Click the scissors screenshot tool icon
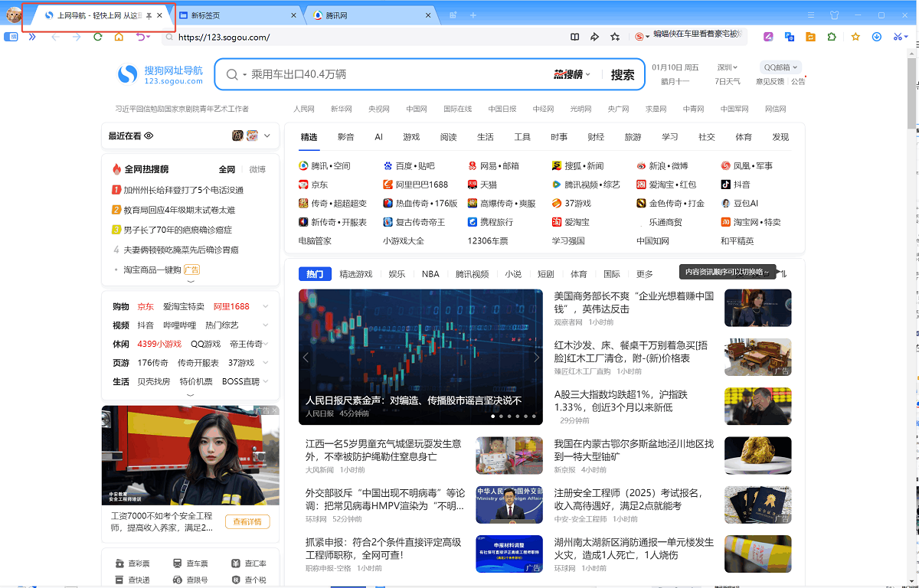919x588 pixels. (898, 37)
